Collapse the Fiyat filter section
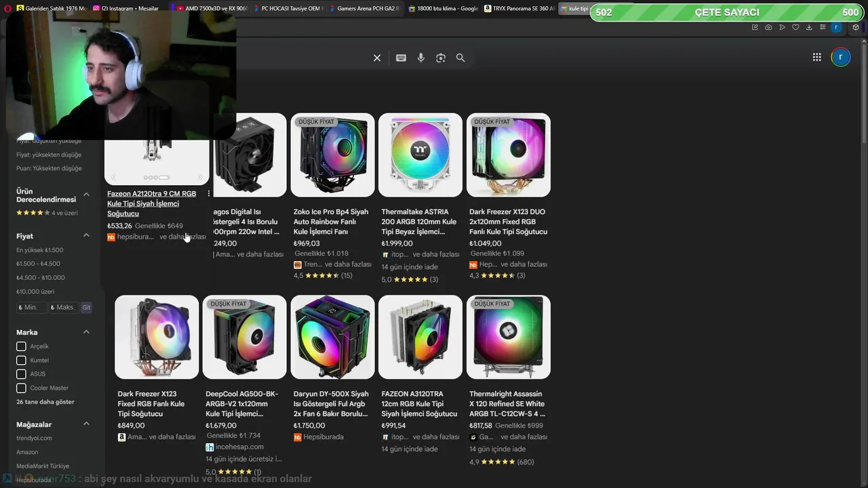Viewport: 868px width, 488px height. tap(86, 235)
